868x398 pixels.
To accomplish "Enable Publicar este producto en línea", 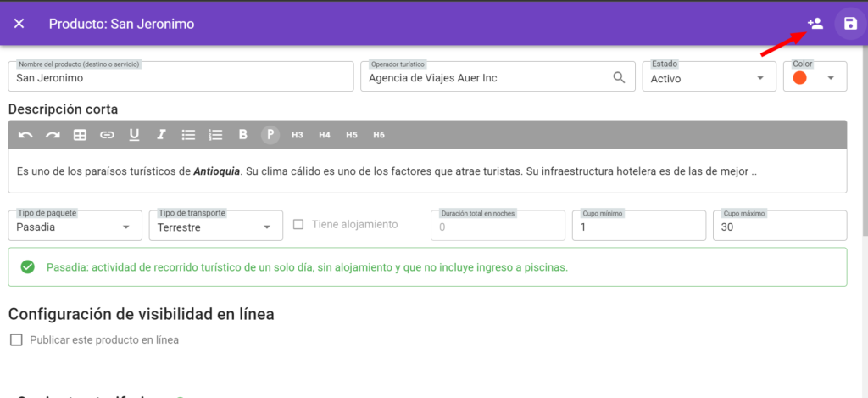I will pos(16,340).
